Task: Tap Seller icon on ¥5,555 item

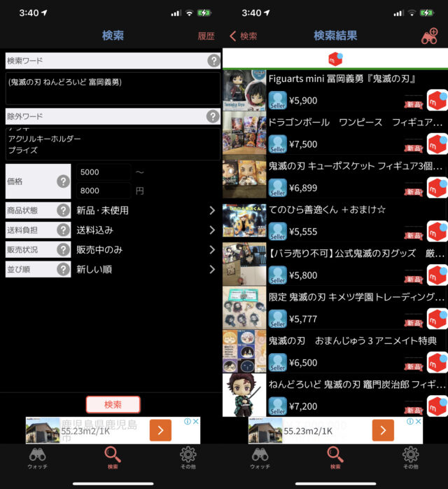Action: [x=278, y=231]
